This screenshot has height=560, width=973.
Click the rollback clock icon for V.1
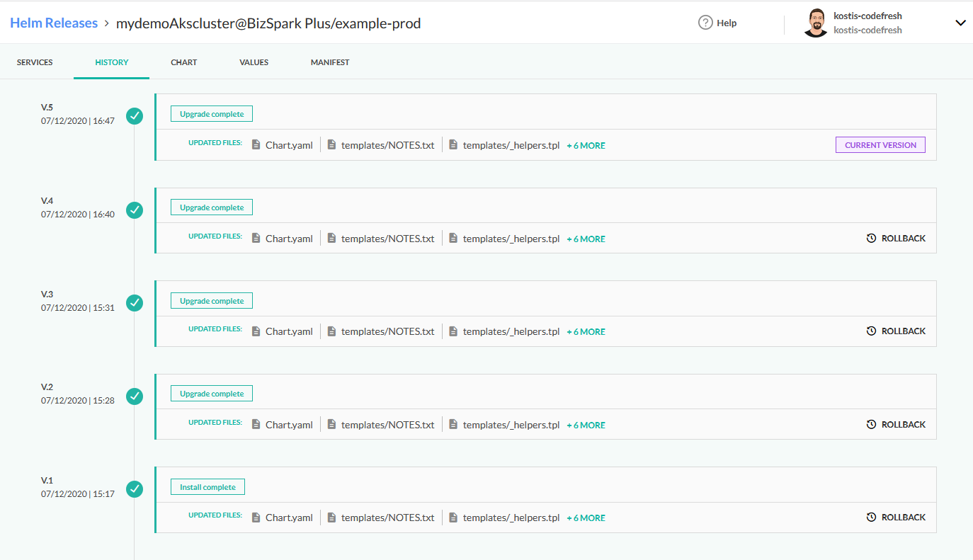(x=871, y=518)
